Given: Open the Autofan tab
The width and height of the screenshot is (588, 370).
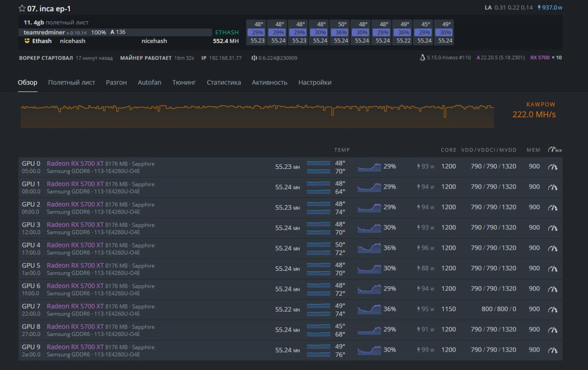Looking at the screenshot, I should tap(150, 82).
